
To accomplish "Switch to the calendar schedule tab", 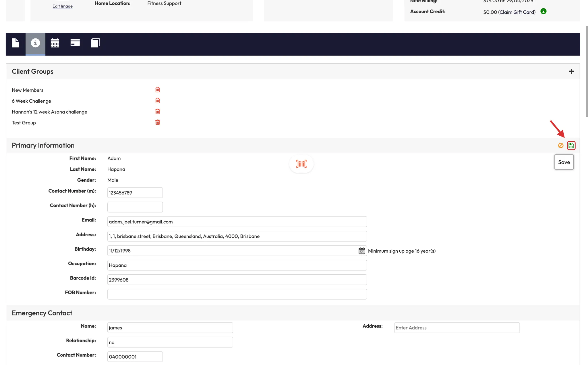I will click(55, 43).
